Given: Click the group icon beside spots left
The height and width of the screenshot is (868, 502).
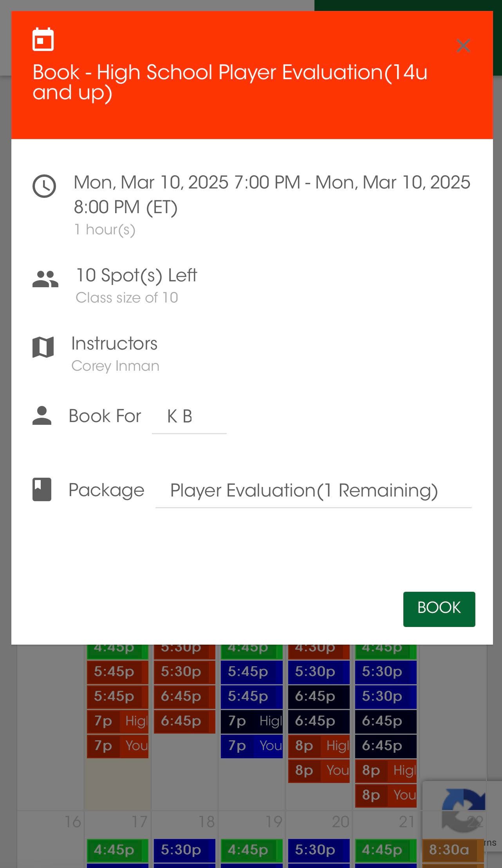Looking at the screenshot, I should [45, 279].
